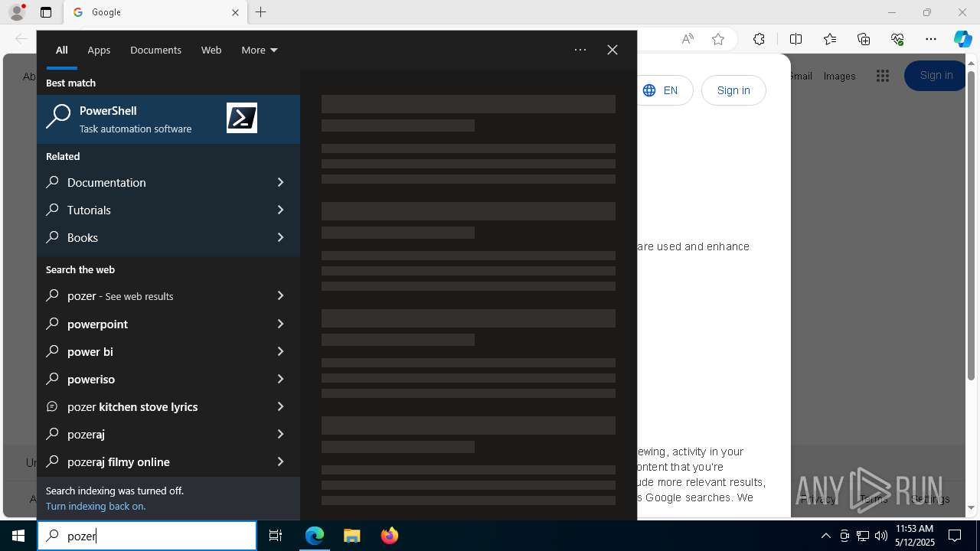Open Firefox from the taskbar
This screenshot has height=551, width=980.
[390, 536]
